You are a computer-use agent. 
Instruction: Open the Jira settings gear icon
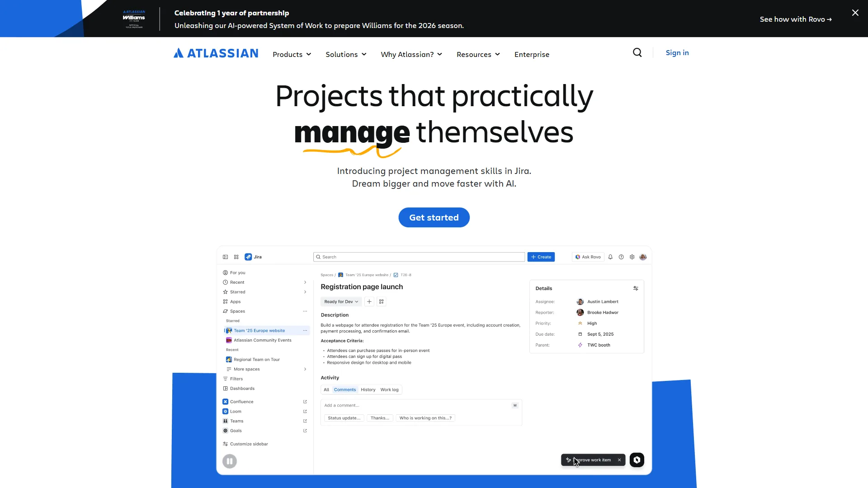pyautogui.click(x=632, y=257)
